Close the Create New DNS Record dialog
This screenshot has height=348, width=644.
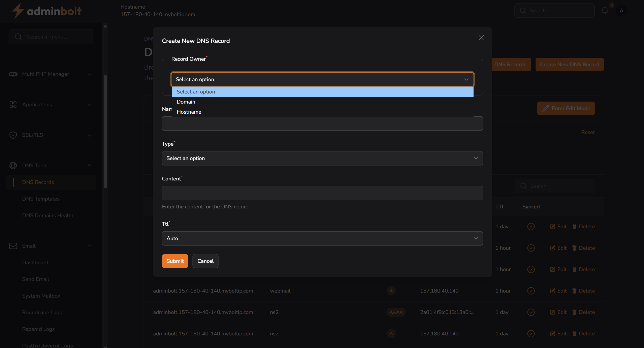coord(481,38)
